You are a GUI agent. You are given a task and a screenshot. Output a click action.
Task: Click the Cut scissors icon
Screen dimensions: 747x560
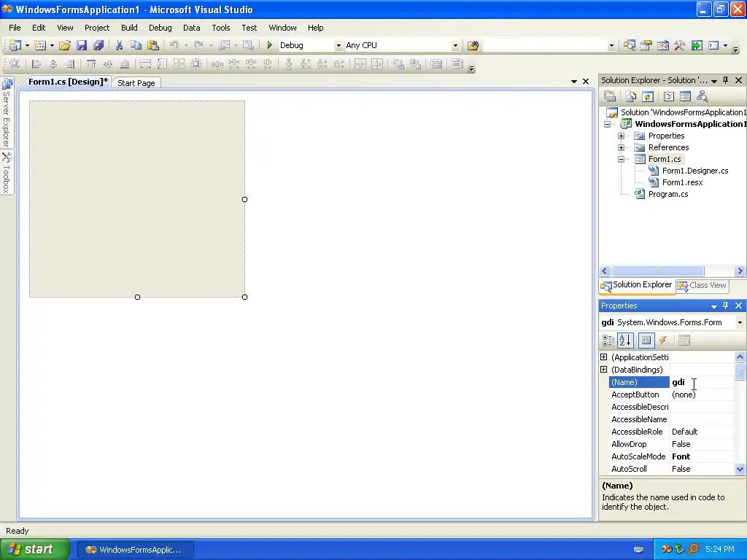click(x=119, y=45)
